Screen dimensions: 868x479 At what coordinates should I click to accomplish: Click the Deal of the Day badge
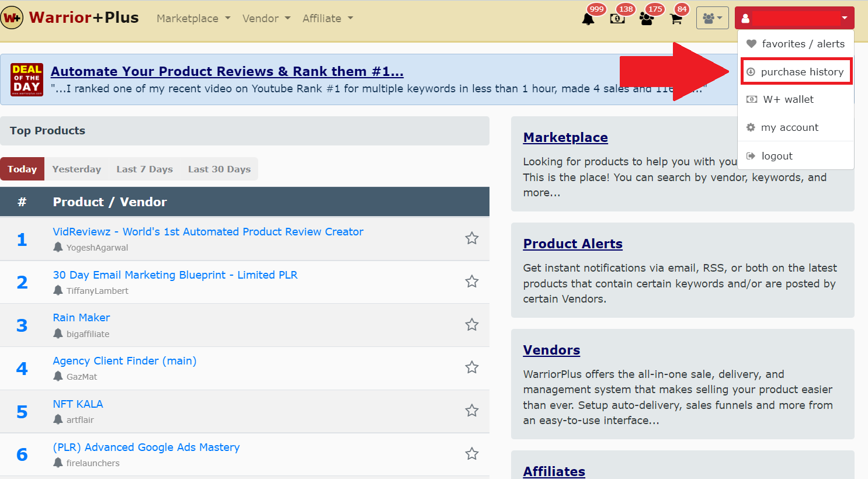pyautogui.click(x=27, y=79)
